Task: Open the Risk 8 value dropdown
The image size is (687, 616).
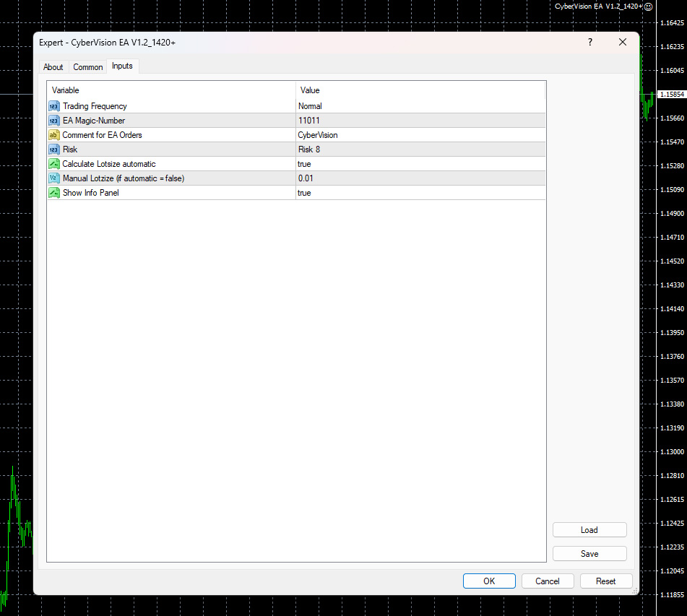Action: pyautogui.click(x=420, y=149)
